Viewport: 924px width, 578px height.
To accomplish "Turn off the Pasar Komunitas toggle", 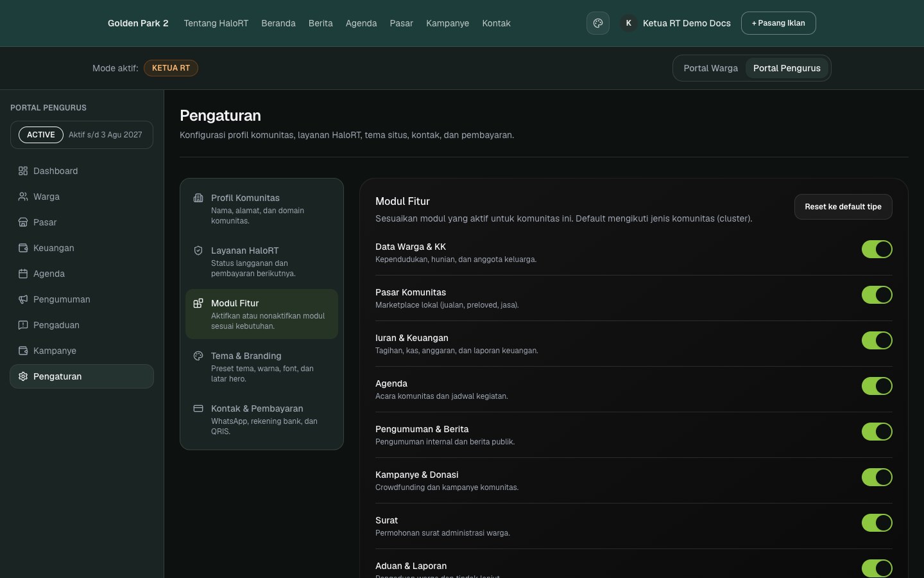I will click(877, 295).
